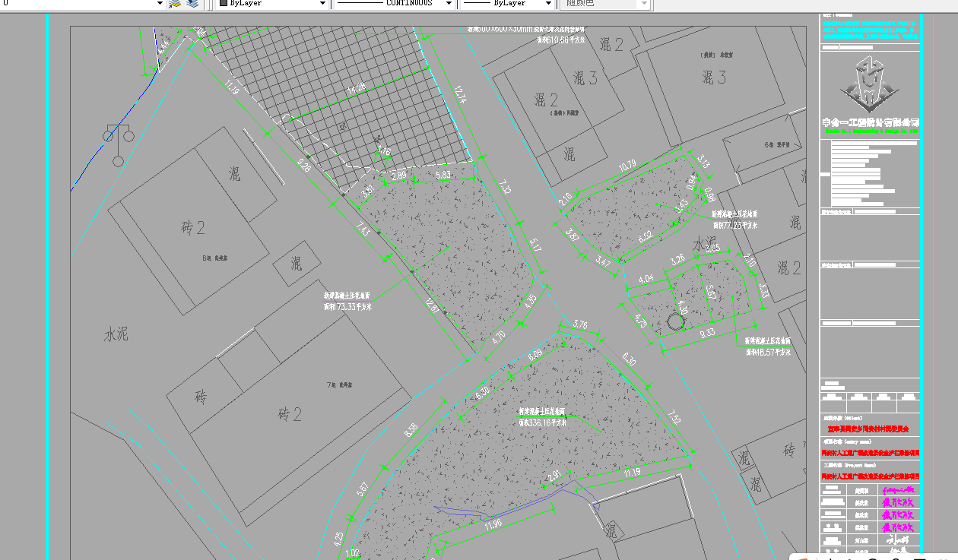
Task: Select the '面积73.33平方米' area label
Action: (348, 307)
